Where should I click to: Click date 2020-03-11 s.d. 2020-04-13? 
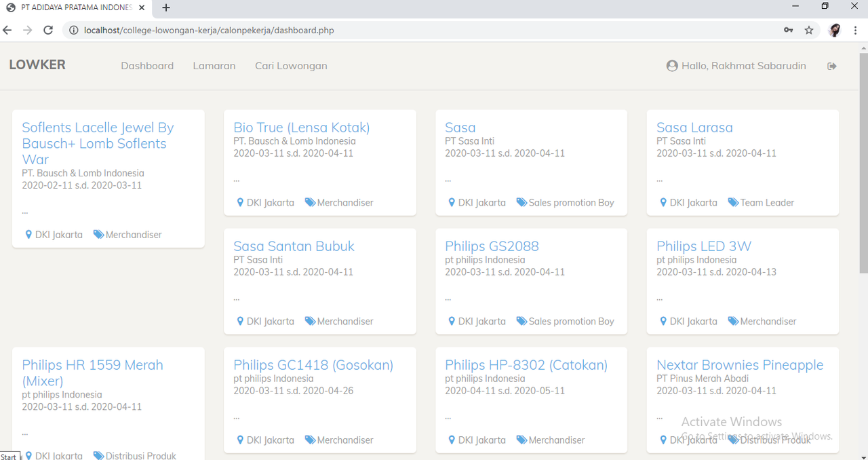tap(716, 272)
